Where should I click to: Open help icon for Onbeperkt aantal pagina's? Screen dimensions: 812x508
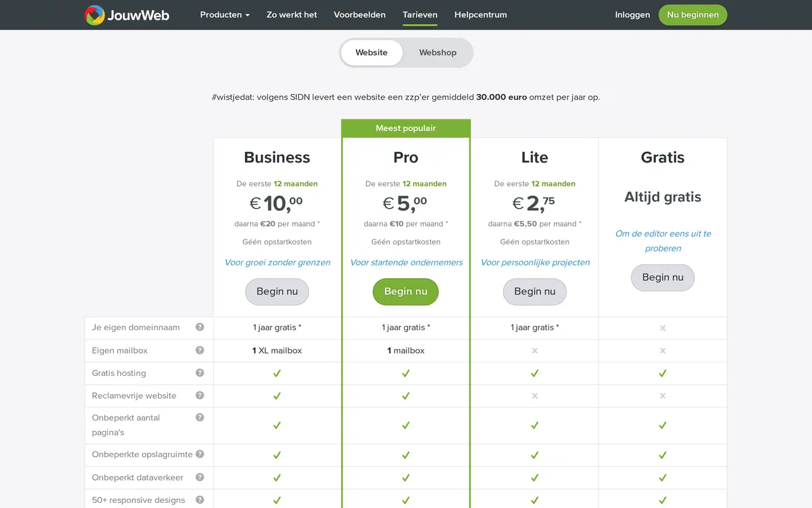pos(200,418)
